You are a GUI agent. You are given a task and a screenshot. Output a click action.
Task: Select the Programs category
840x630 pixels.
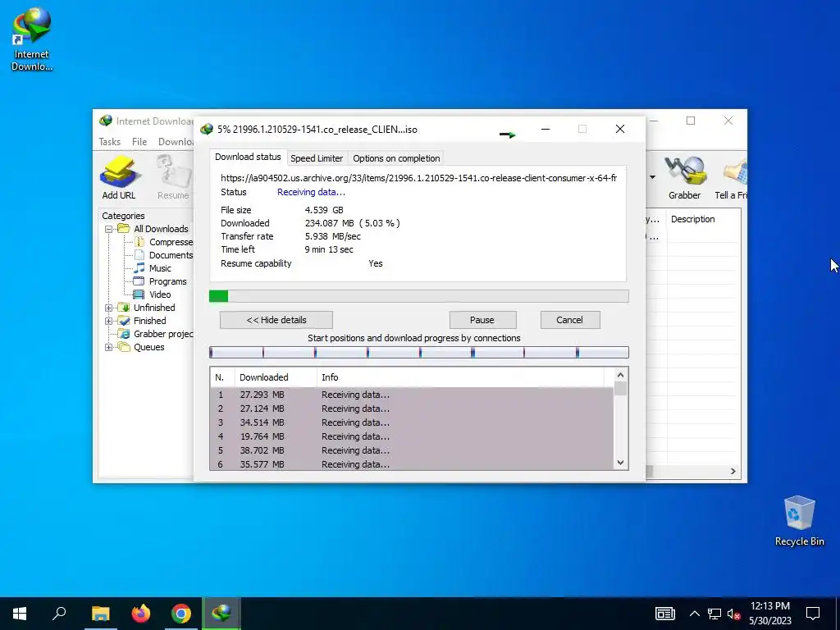160,281
